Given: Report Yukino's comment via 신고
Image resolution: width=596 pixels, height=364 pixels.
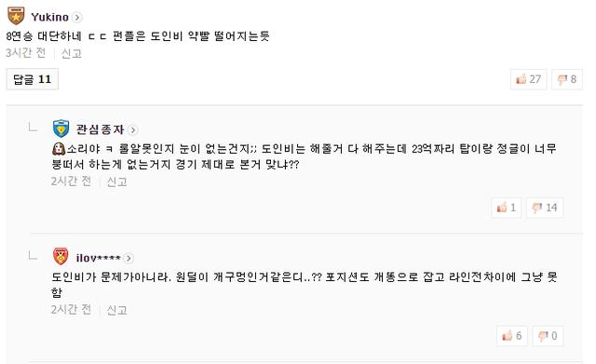Looking at the screenshot, I should (x=72, y=54).
